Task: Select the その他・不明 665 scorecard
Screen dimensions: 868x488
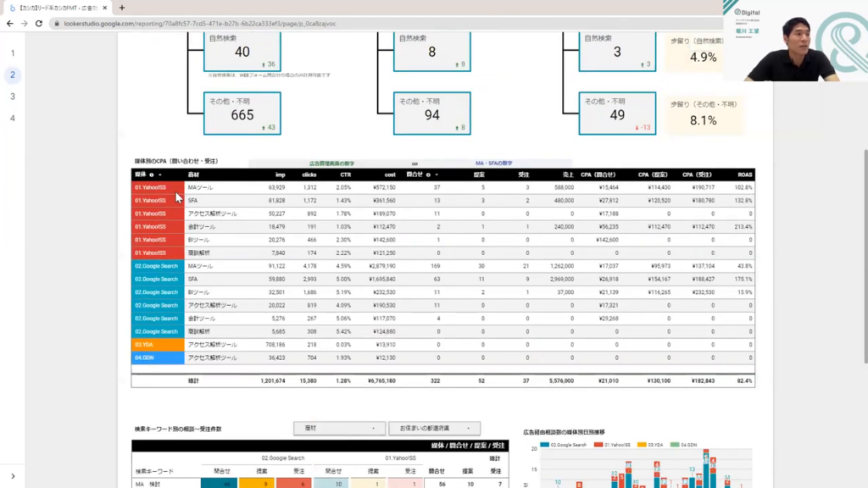Action: 242,114
